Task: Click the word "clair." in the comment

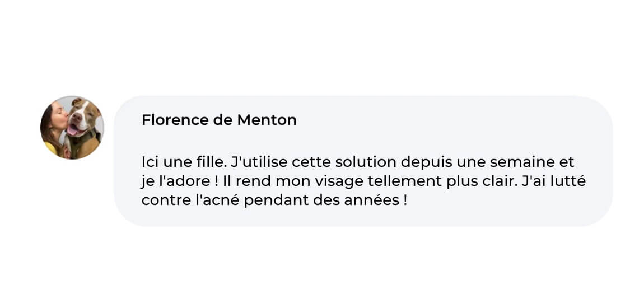Action: [494, 181]
